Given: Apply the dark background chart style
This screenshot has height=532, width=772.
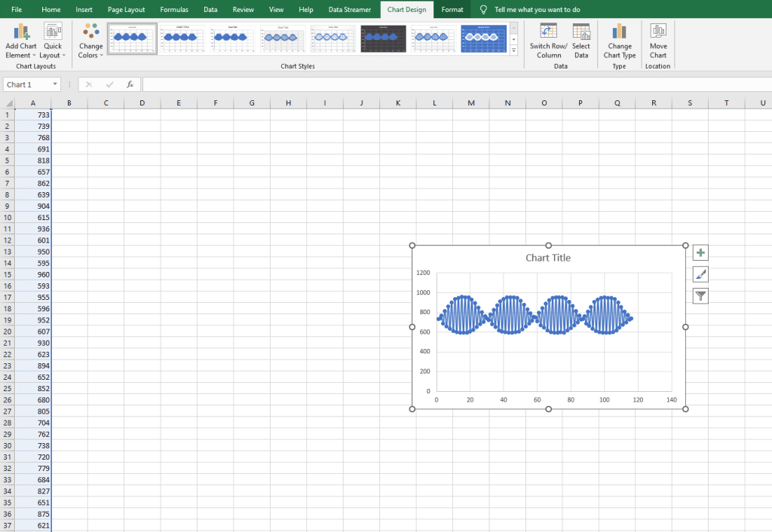Looking at the screenshot, I should click(x=383, y=38).
